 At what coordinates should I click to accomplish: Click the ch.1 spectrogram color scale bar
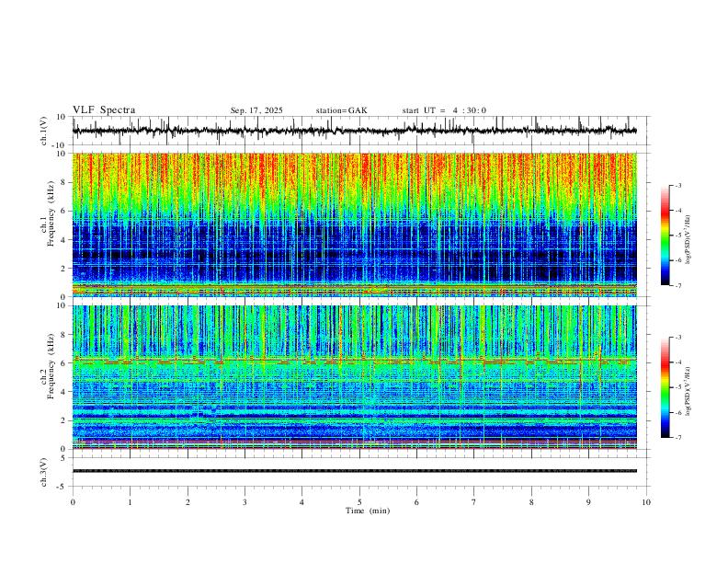[x=665, y=236]
